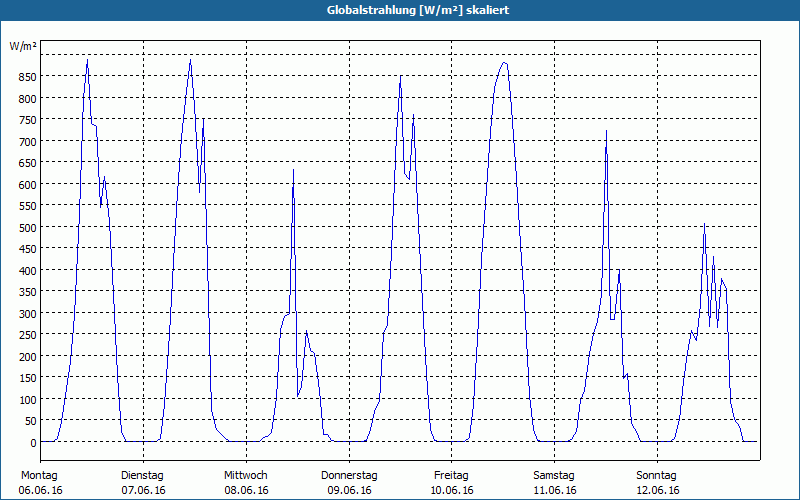Select the 300 axis value
The height and width of the screenshot is (500, 800).
(28, 314)
